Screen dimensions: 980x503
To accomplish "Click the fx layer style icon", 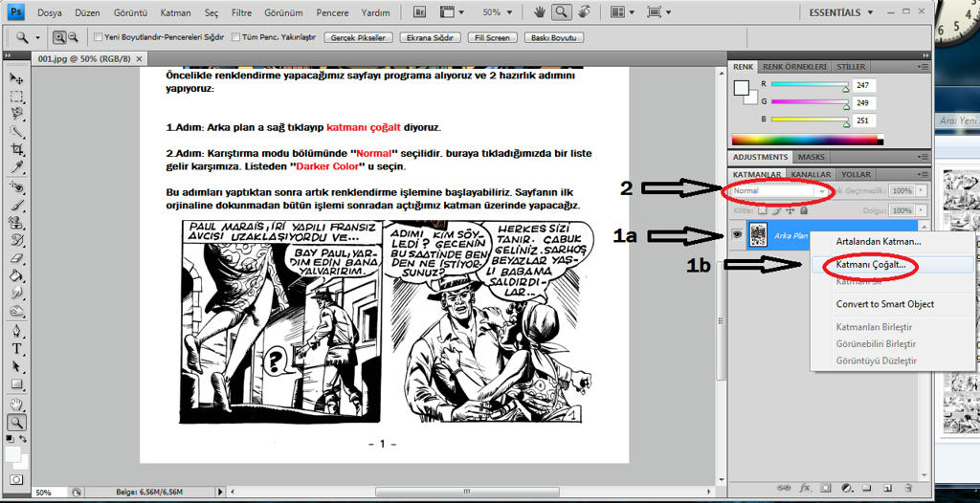I will click(x=805, y=488).
